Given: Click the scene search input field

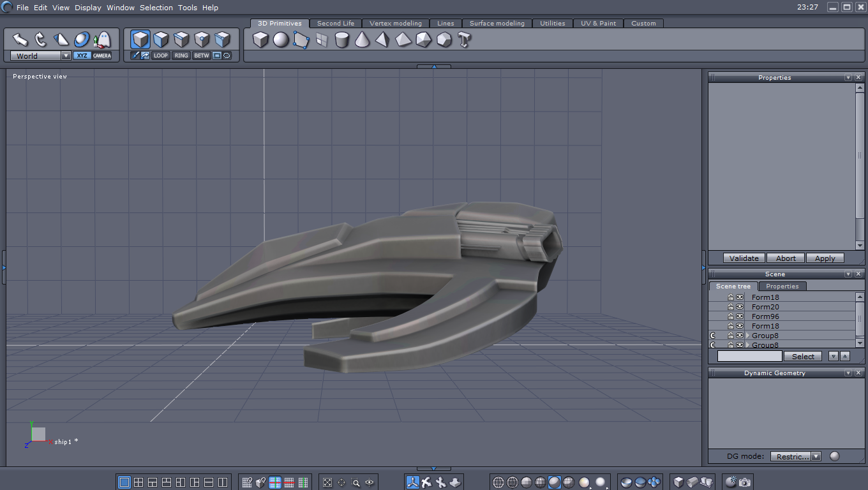Looking at the screenshot, I should click(x=749, y=356).
